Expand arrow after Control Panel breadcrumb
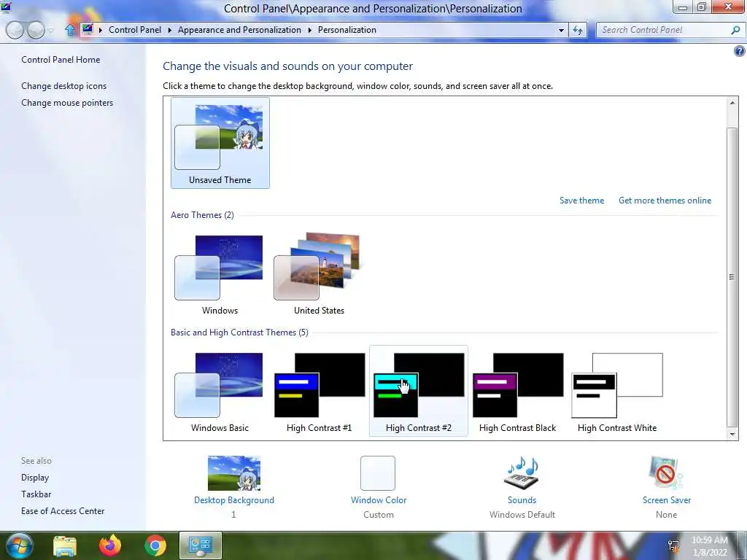This screenshot has height=560, width=747. (169, 30)
